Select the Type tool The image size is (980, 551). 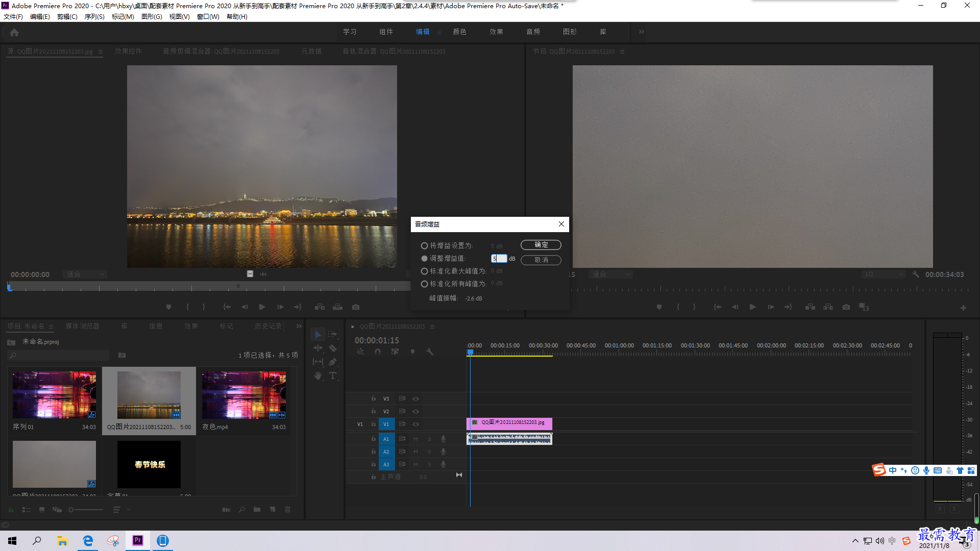(333, 375)
